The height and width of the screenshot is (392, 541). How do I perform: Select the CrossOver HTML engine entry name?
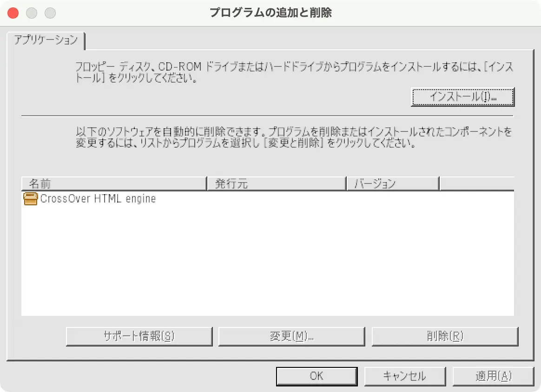[98, 199]
